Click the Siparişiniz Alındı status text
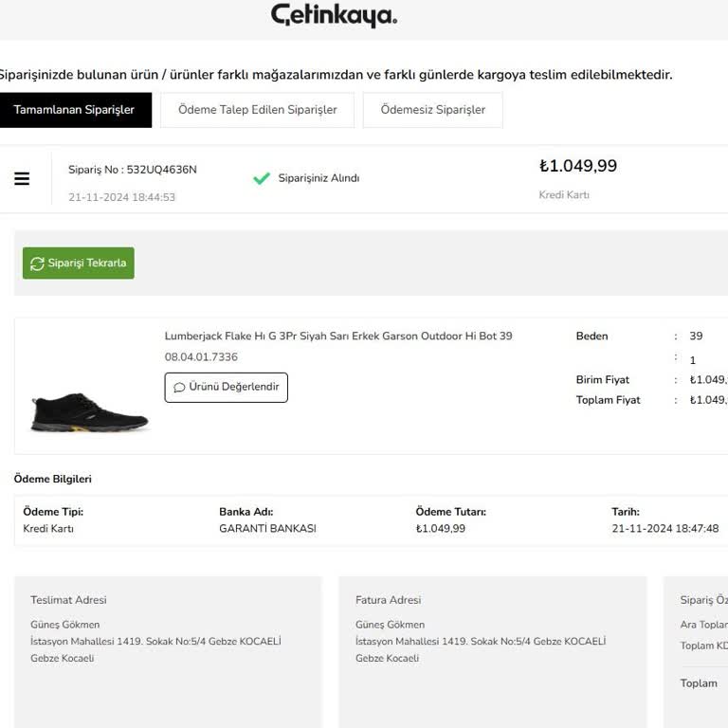Viewport: 728px width, 728px height. (x=318, y=178)
